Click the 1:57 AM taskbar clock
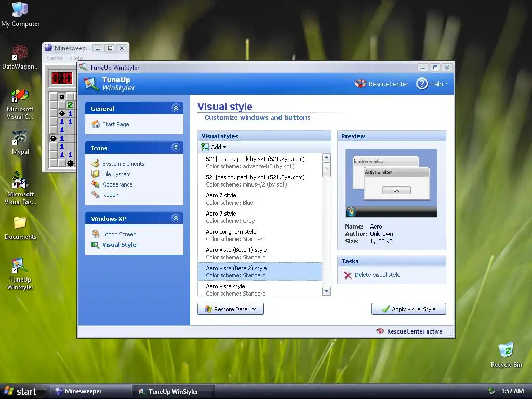Viewport: 532px width, 399px height. (512, 391)
